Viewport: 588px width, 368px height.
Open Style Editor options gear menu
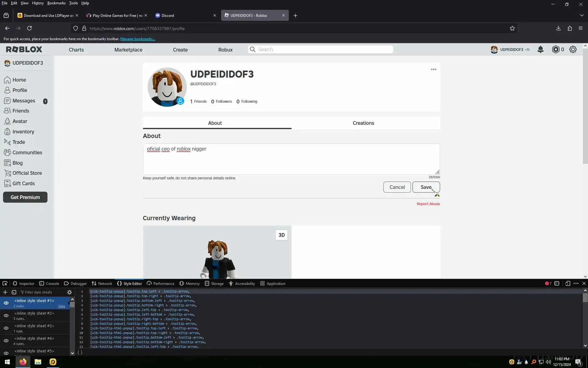click(70, 292)
